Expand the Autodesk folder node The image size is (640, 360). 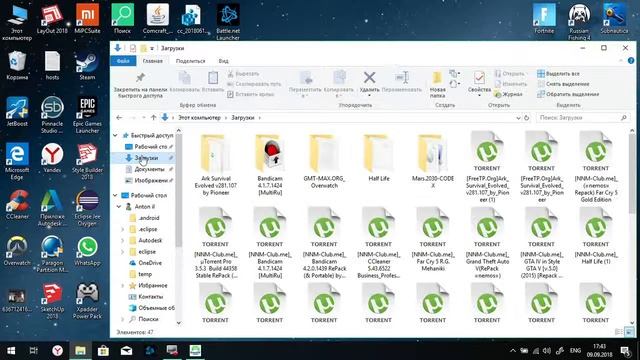click(x=122, y=240)
